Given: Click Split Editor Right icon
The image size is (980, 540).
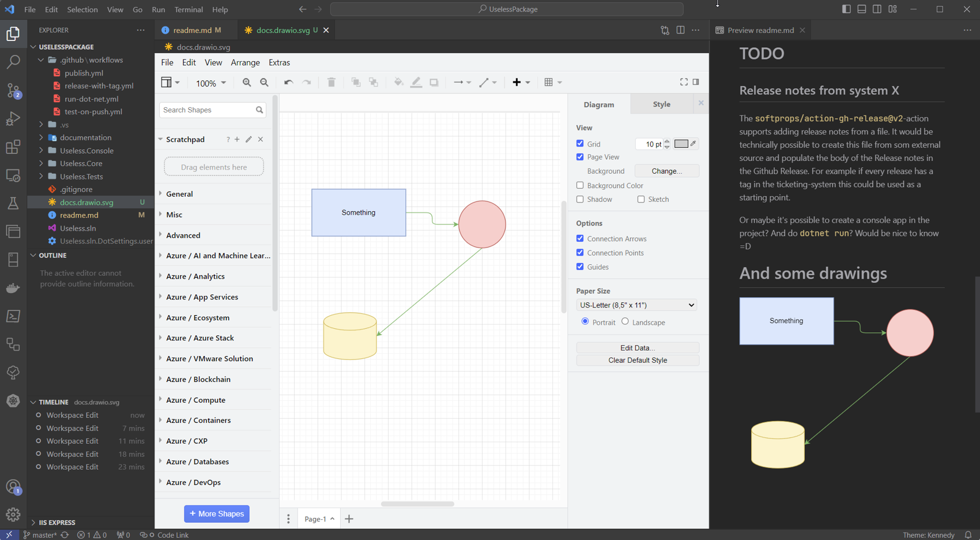Looking at the screenshot, I should point(680,30).
